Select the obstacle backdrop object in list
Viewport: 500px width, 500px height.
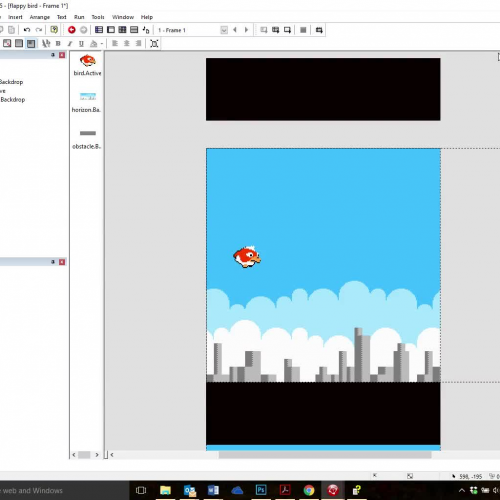click(87, 139)
